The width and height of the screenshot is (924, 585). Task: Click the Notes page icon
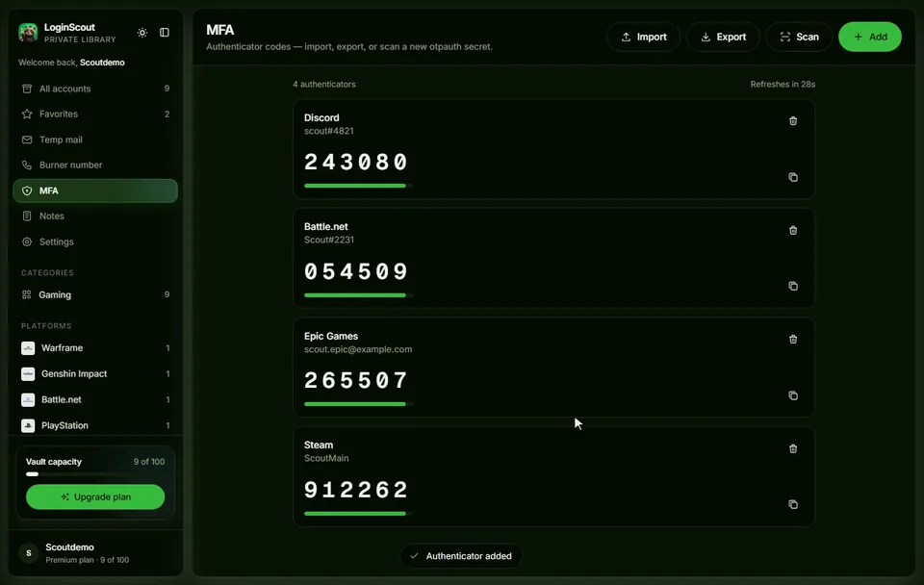coord(27,216)
